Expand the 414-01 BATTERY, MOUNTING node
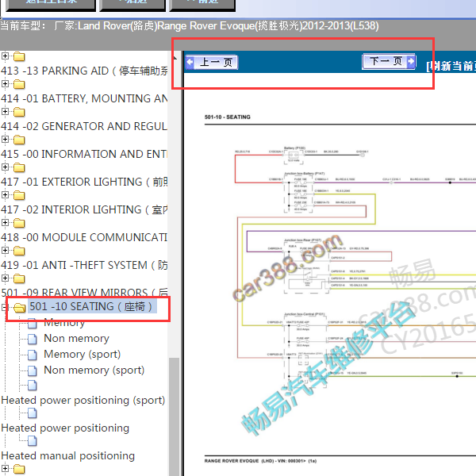476x476 pixels. coord(5,84)
